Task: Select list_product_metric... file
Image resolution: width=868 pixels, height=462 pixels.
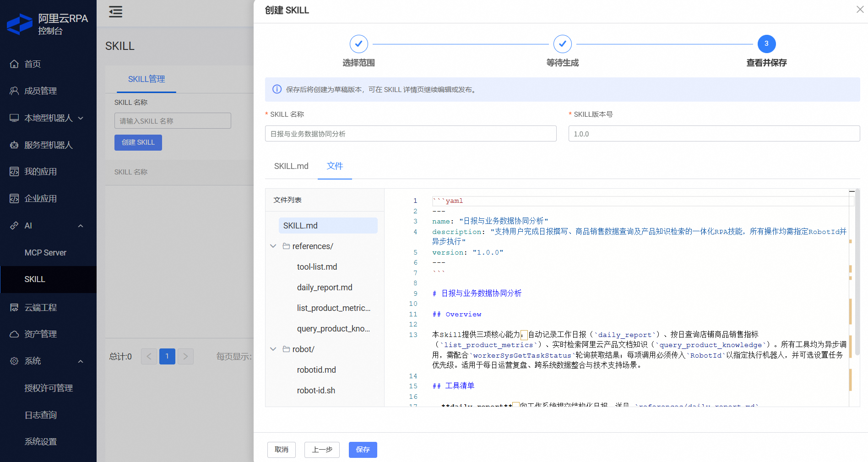Action: 334,308
